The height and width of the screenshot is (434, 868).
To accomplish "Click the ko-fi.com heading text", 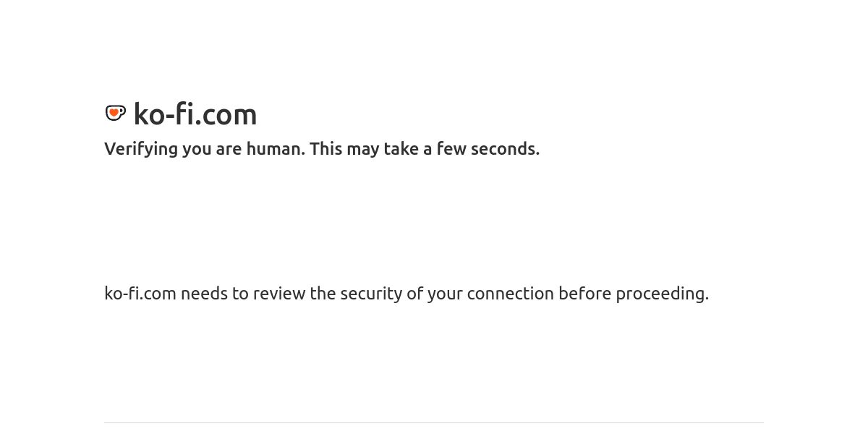I will (x=195, y=114).
